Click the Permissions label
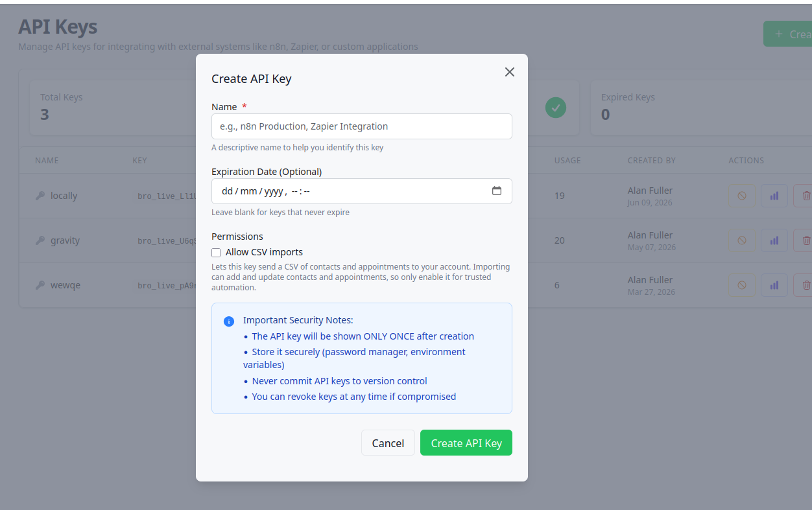This screenshot has width=812, height=510. pyautogui.click(x=237, y=237)
